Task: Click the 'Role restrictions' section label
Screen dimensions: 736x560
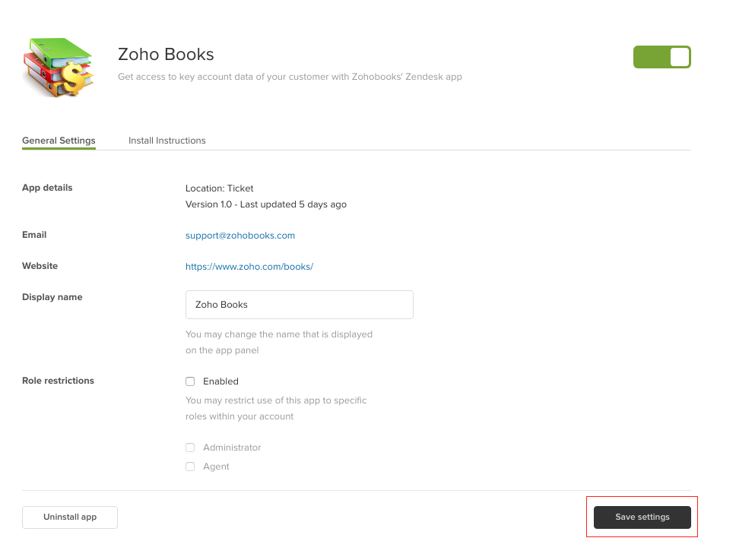Action: coord(58,381)
